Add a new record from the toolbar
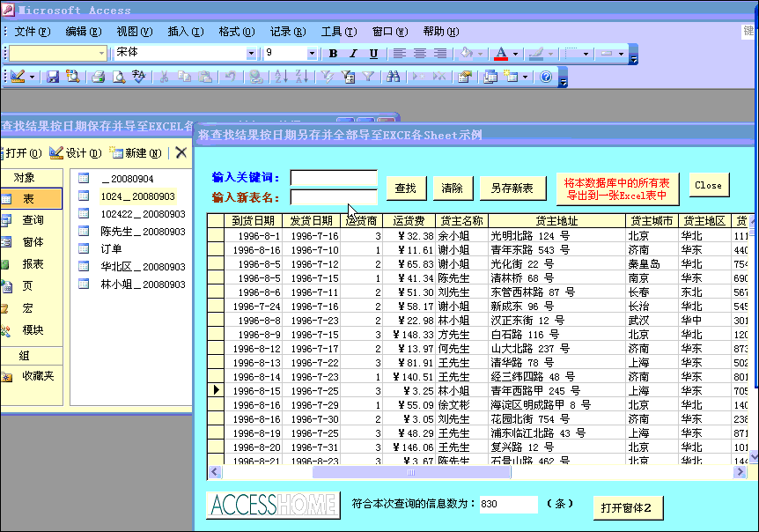The width and height of the screenshot is (759, 532). pyautogui.click(x=417, y=77)
